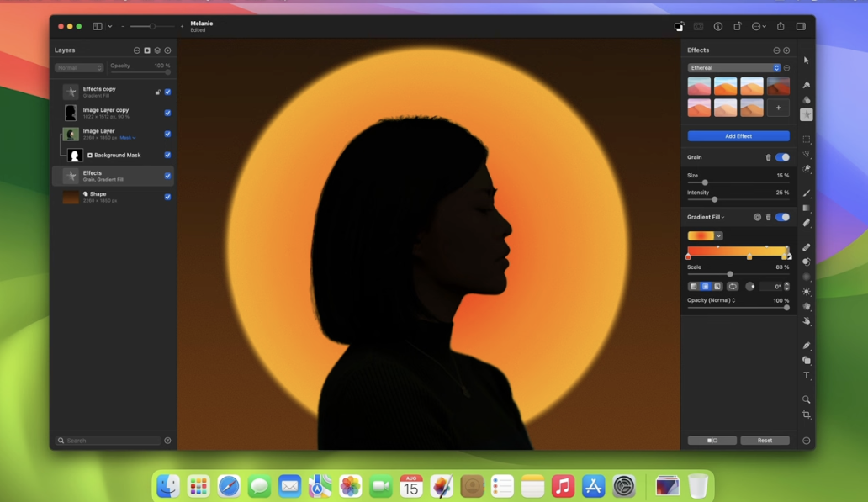Delete the Gradient Fill effect with trash icon

[769, 218]
